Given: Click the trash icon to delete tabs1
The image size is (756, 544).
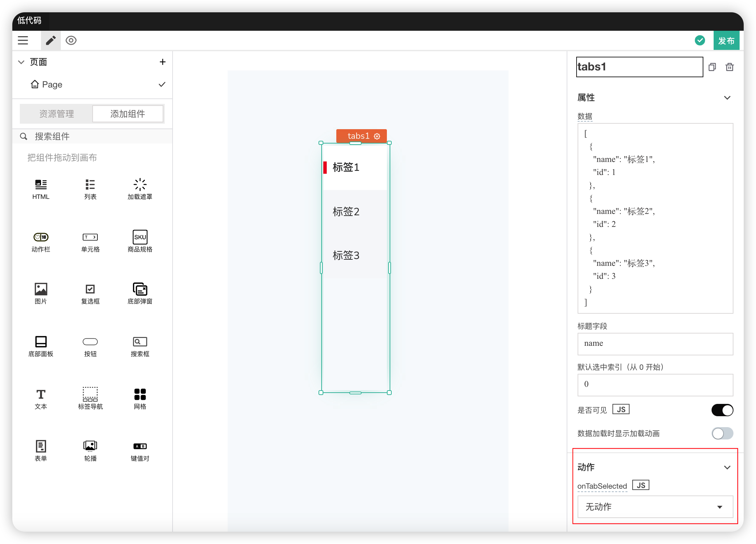Looking at the screenshot, I should point(729,67).
